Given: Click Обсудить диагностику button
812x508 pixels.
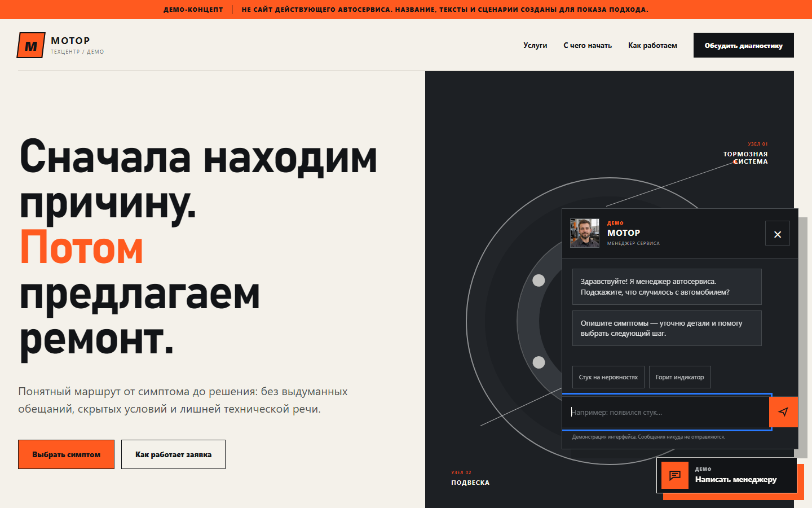Looking at the screenshot, I should point(744,45).
